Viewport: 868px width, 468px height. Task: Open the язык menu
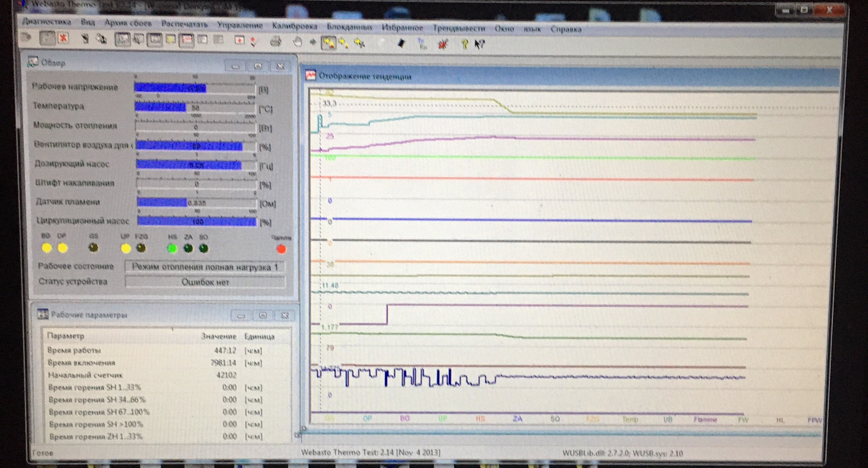coord(532,29)
